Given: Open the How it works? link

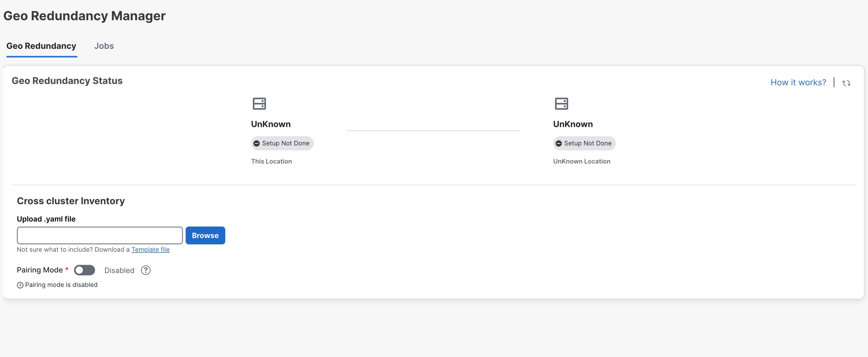Looking at the screenshot, I should pos(798,82).
